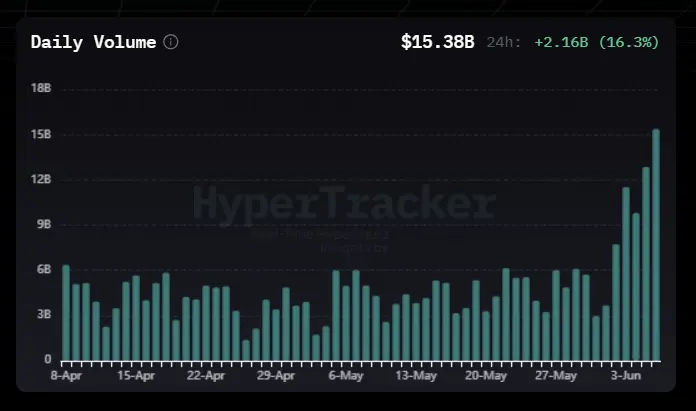The width and height of the screenshot is (696, 411).
Task: Click the info icon beside Daily Volume
Action: [x=171, y=42]
